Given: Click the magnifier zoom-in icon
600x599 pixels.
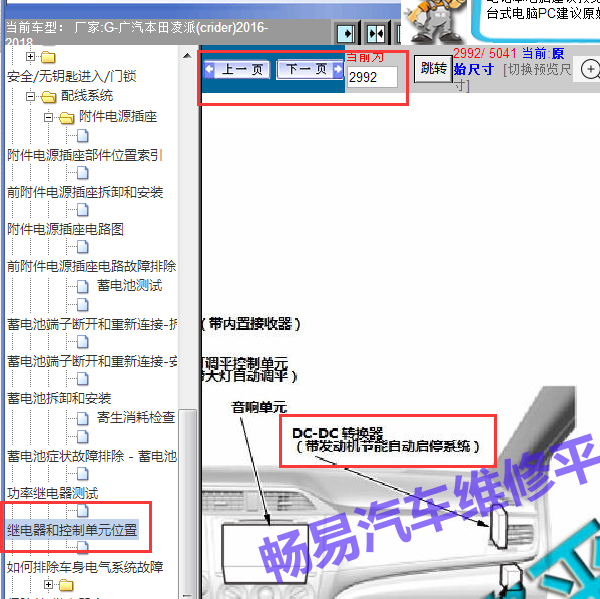Looking at the screenshot, I should (x=590, y=70).
